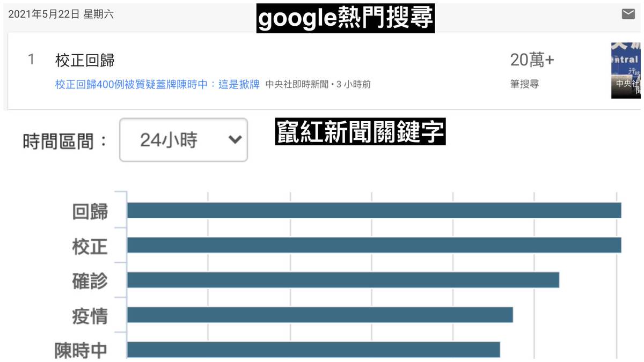Click the rank number 1 entry
Screen dimensions: 644x362
pos(31,60)
